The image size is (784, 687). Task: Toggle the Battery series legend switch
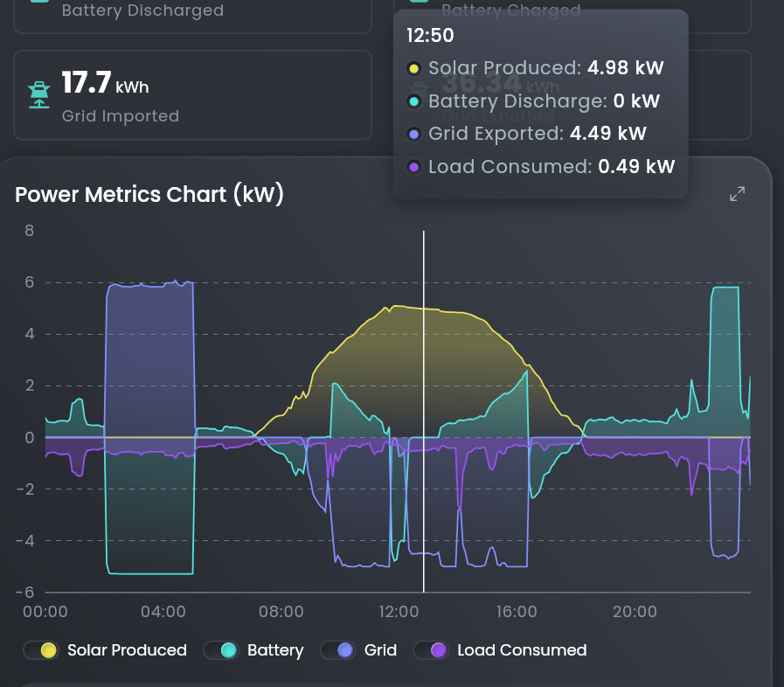pos(221,650)
